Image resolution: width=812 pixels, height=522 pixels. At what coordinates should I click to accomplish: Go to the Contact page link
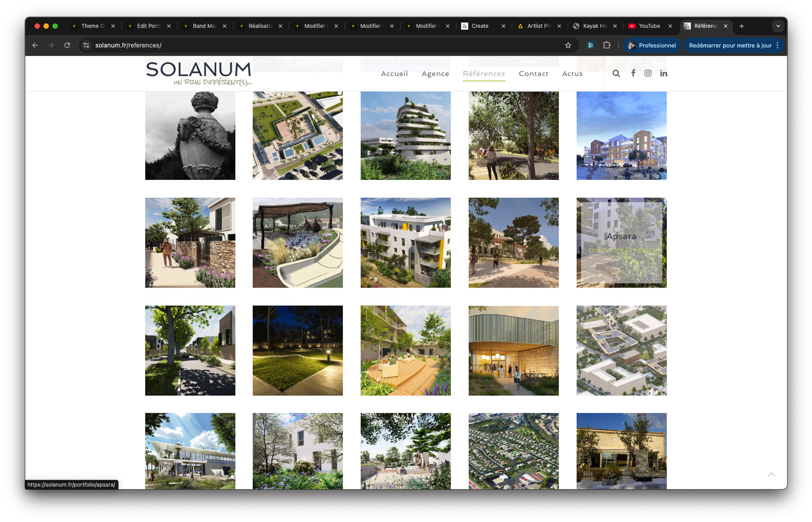pos(534,74)
